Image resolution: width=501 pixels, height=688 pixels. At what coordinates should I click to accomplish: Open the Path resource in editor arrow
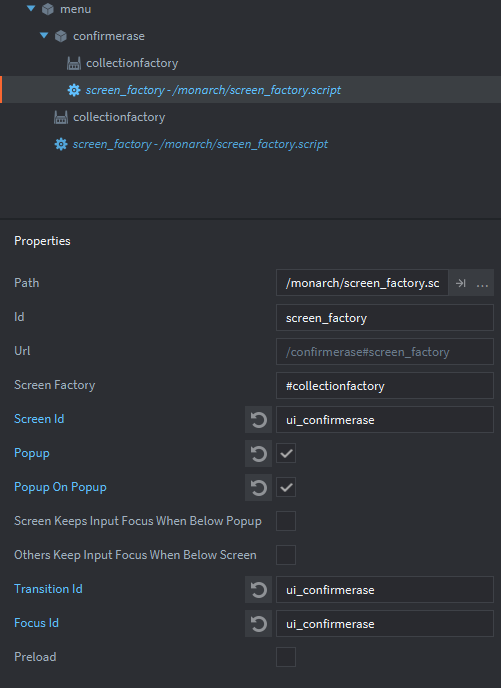(x=460, y=283)
